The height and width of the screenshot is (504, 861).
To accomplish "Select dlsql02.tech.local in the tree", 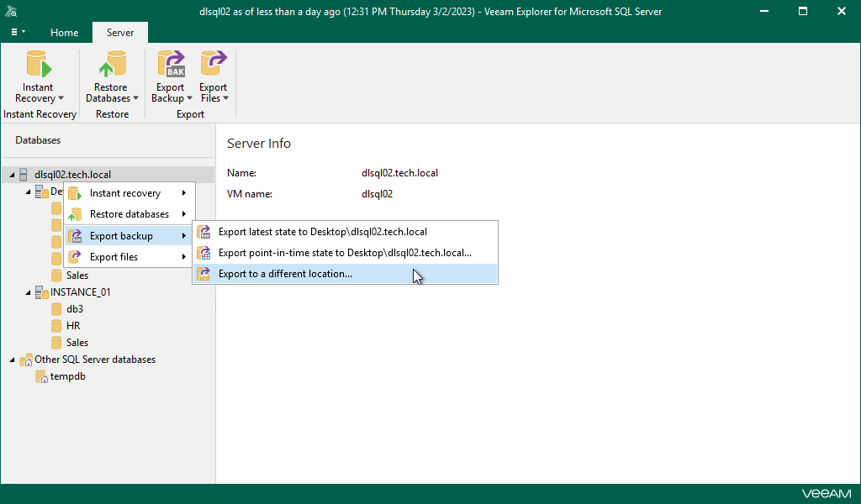I will click(72, 175).
